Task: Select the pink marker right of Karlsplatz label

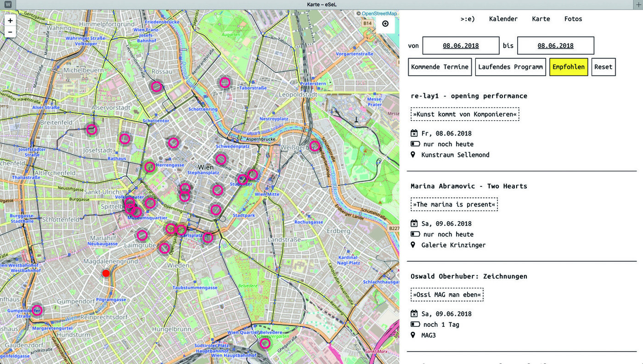Action: [x=208, y=237]
